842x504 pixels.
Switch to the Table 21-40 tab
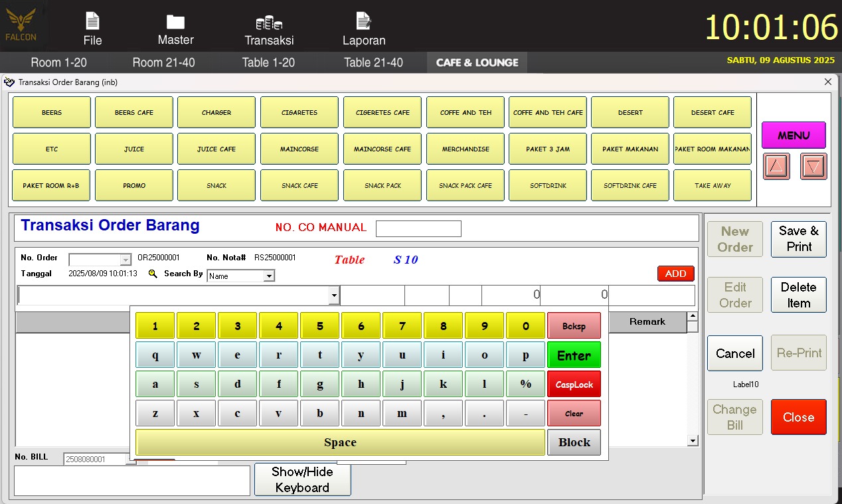[x=373, y=62]
